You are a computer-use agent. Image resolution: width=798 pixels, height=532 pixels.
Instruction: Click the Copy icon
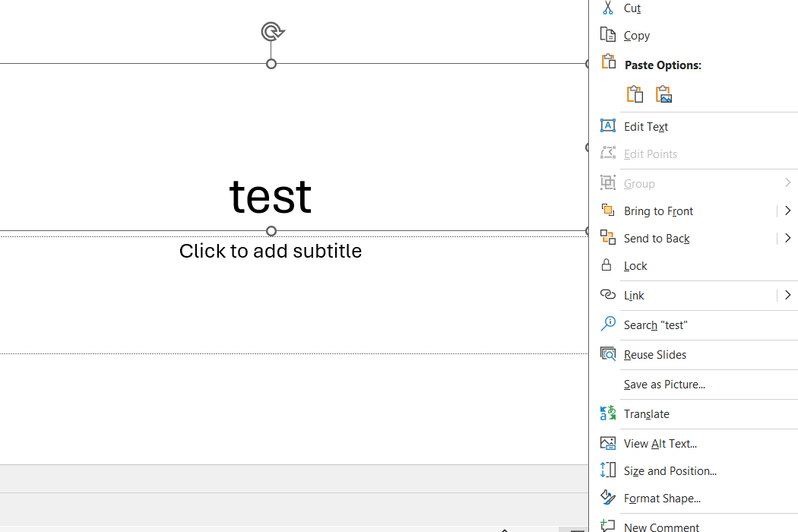(608, 34)
